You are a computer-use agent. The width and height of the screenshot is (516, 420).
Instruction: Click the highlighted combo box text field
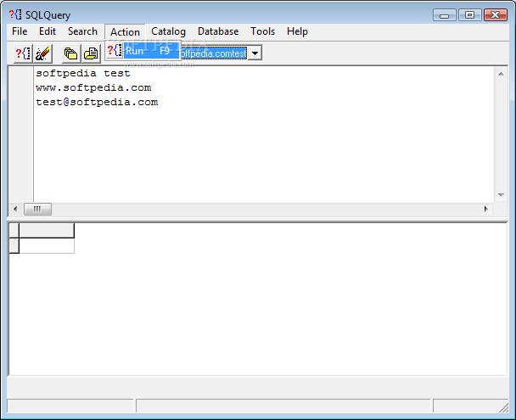(x=214, y=53)
